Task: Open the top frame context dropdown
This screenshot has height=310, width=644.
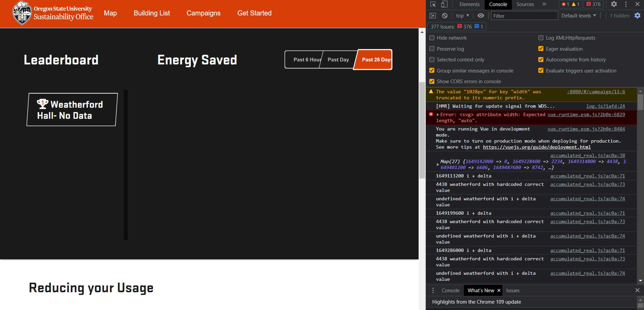Action: [462, 15]
